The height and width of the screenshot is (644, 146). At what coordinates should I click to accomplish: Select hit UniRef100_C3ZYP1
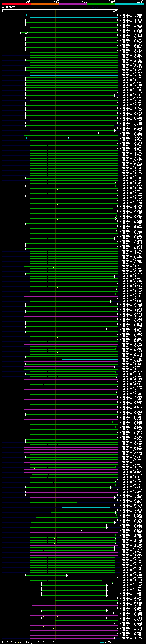(x=131, y=183)
